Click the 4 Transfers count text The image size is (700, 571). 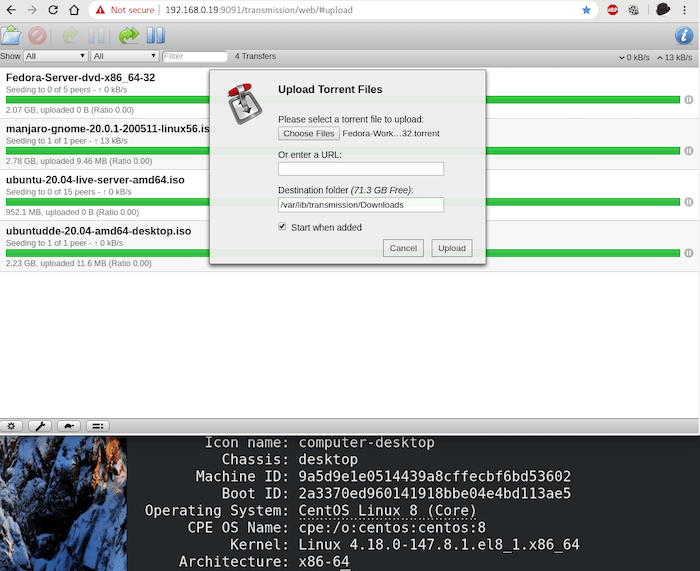(255, 56)
